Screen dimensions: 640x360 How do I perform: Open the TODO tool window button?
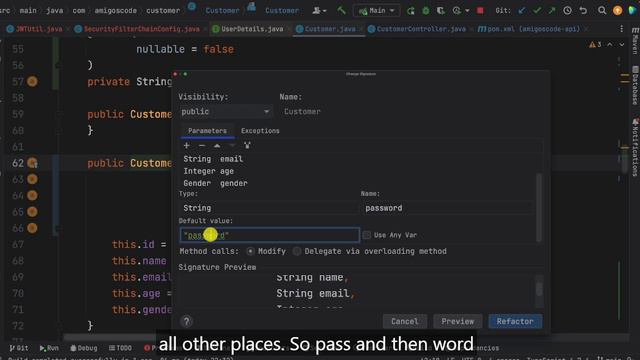coord(120,348)
